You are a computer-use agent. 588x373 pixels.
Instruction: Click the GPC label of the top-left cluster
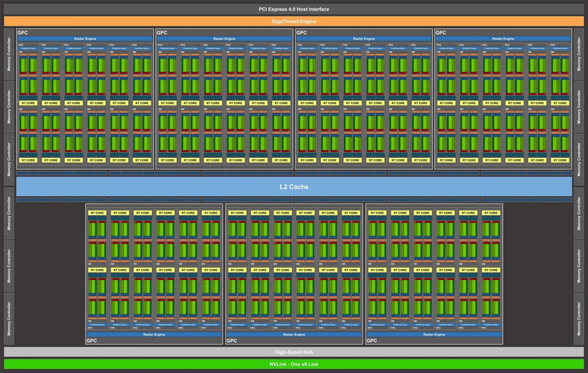coord(23,33)
